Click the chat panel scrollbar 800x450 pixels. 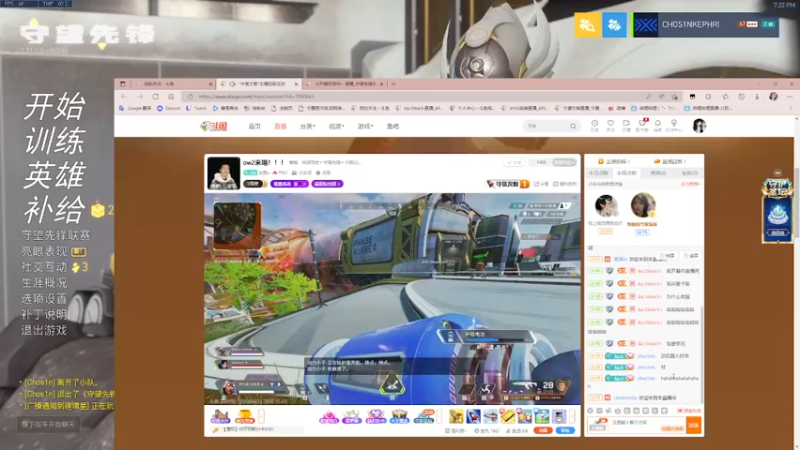point(703,352)
